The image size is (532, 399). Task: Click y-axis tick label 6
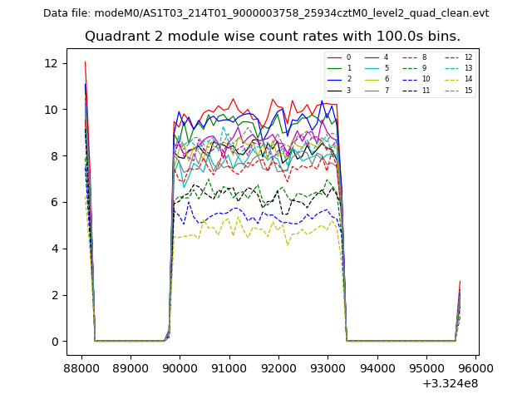coord(53,202)
